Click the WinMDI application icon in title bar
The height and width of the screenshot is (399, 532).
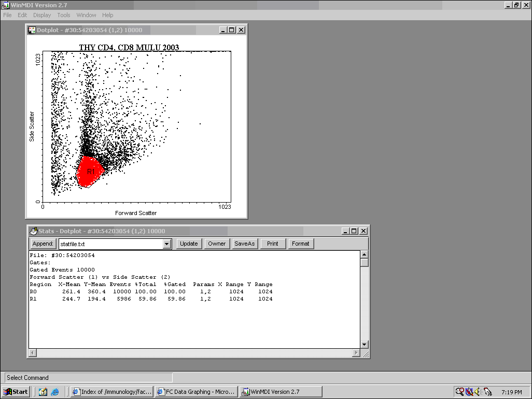(5, 5)
